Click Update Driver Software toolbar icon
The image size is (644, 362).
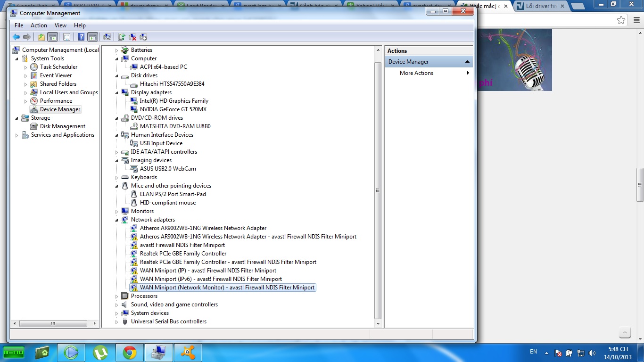tap(122, 37)
